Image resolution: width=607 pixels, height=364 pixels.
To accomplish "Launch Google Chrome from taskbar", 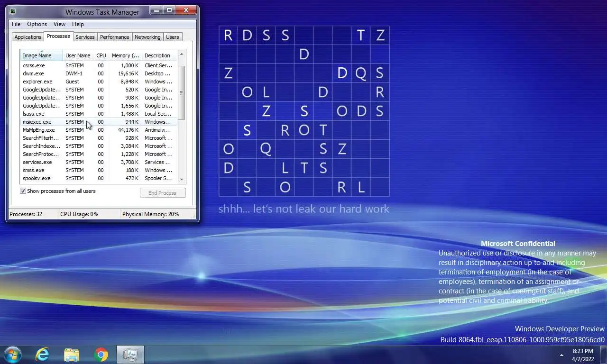I will (x=101, y=355).
